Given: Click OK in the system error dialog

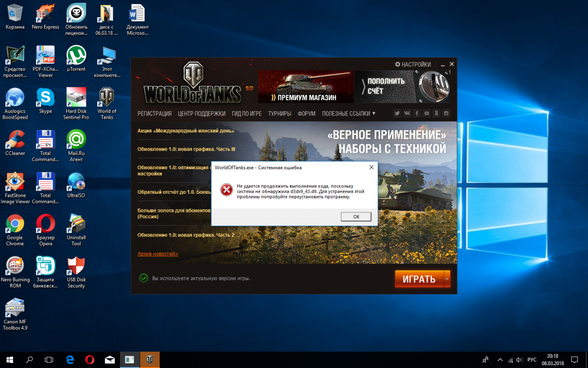Looking at the screenshot, I should click(x=356, y=216).
